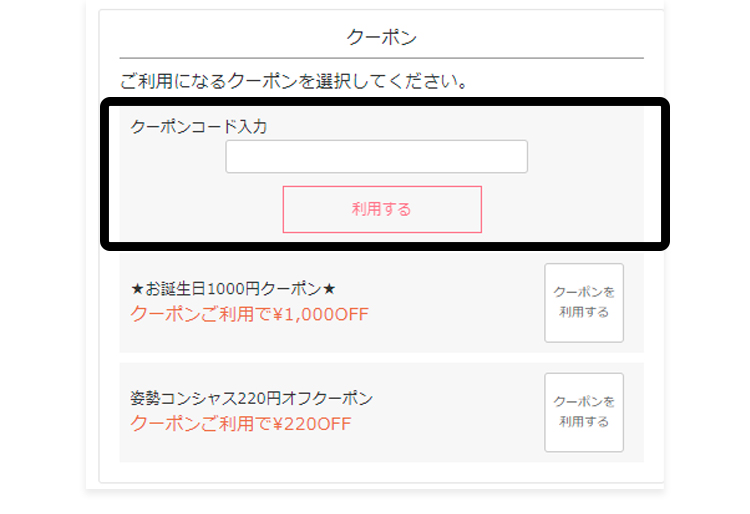
Task: Click the trailing star of the birthday coupon title
Action: (329, 289)
